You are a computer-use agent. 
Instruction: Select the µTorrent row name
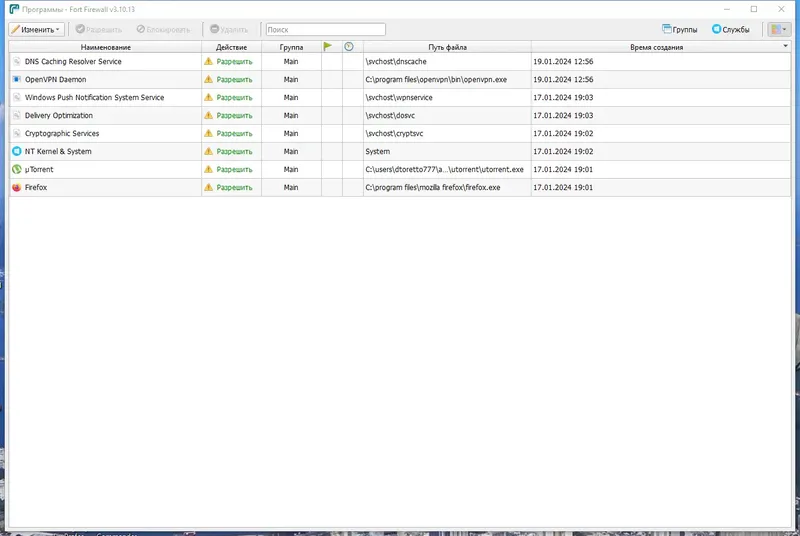[x=39, y=169]
